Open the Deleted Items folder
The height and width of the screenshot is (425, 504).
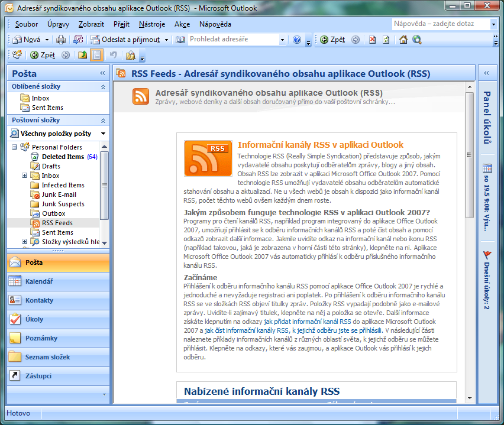(63, 157)
